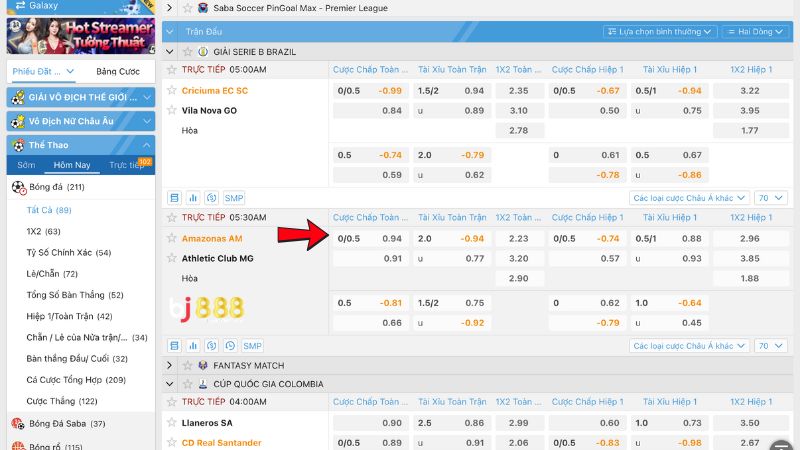The width and height of the screenshot is (800, 450).
Task: Select the Sớm tab
Action: tap(26, 165)
